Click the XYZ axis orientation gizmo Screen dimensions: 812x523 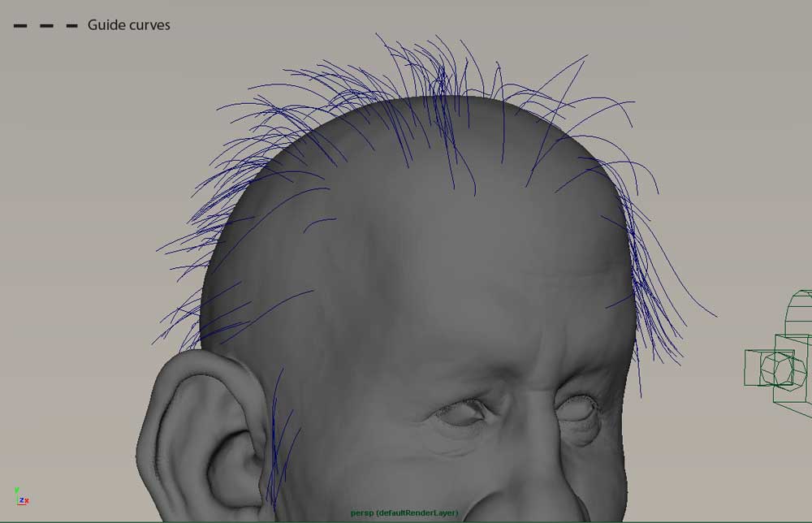coord(21,496)
